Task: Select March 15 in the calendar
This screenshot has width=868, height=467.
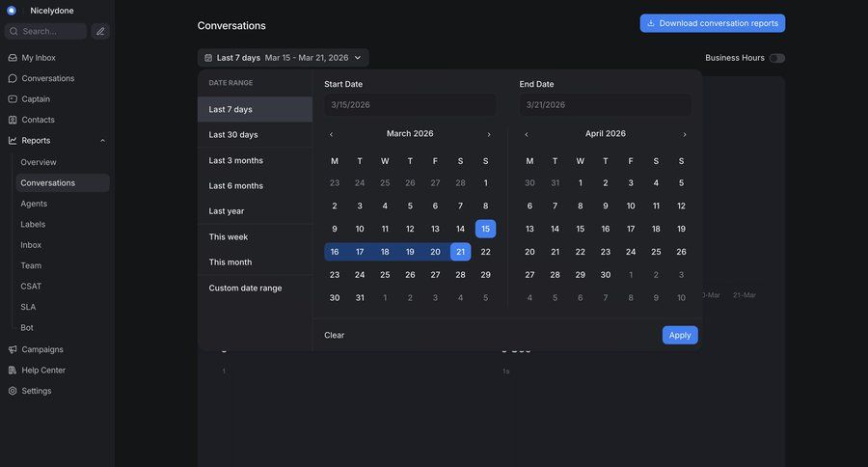Action: tap(485, 229)
